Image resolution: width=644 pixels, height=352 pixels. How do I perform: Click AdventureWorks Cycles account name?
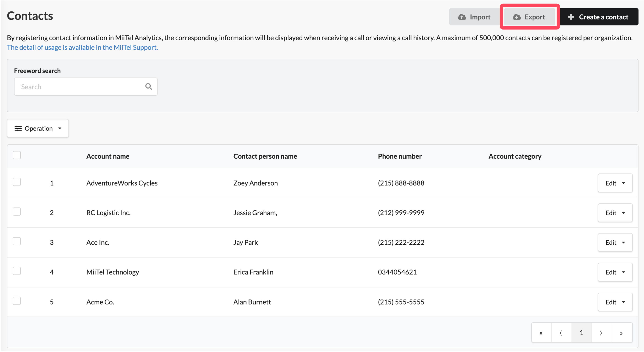122,183
